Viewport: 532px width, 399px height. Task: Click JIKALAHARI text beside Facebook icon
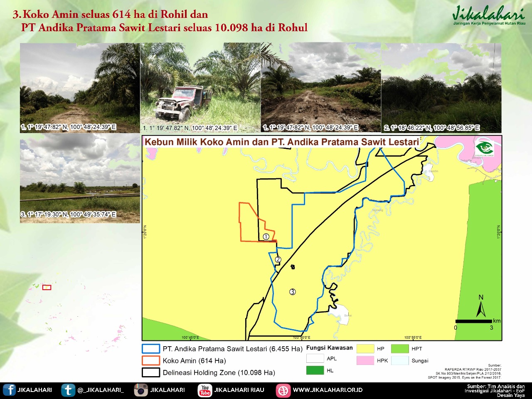(34, 390)
